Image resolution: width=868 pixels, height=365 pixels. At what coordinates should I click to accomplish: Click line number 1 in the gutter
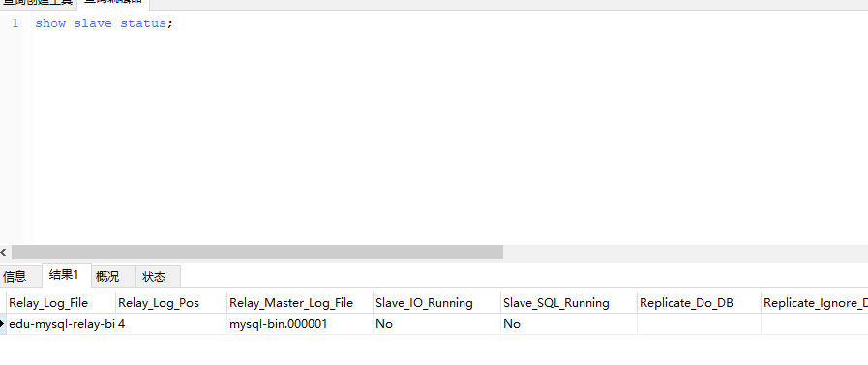point(15,24)
